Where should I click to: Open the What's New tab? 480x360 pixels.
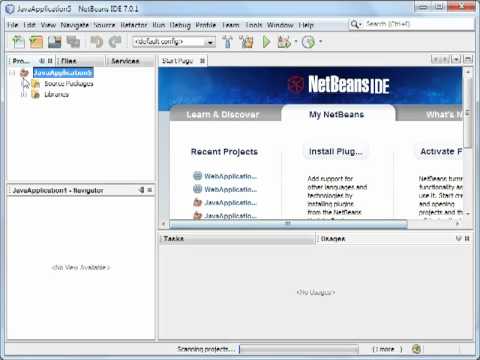(444, 115)
